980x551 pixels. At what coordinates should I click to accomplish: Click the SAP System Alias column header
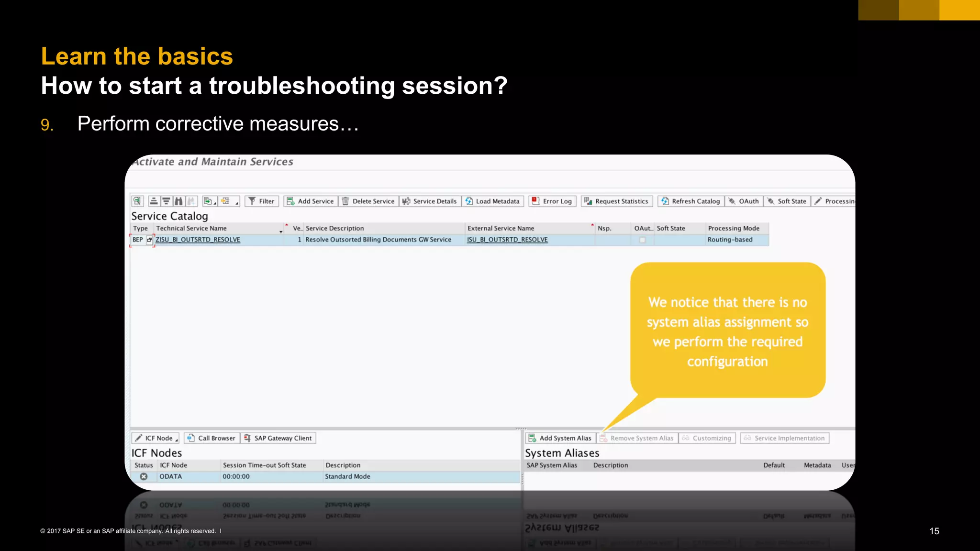point(552,465)
